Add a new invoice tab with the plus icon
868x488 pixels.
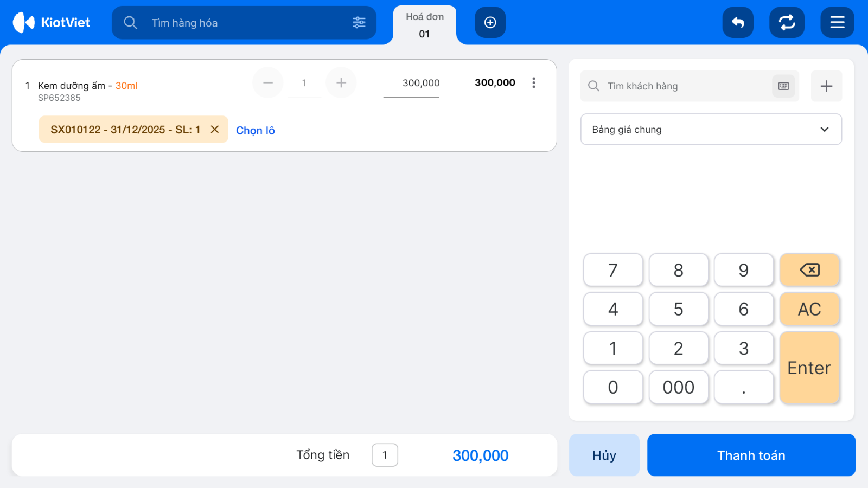pos(490,22)
